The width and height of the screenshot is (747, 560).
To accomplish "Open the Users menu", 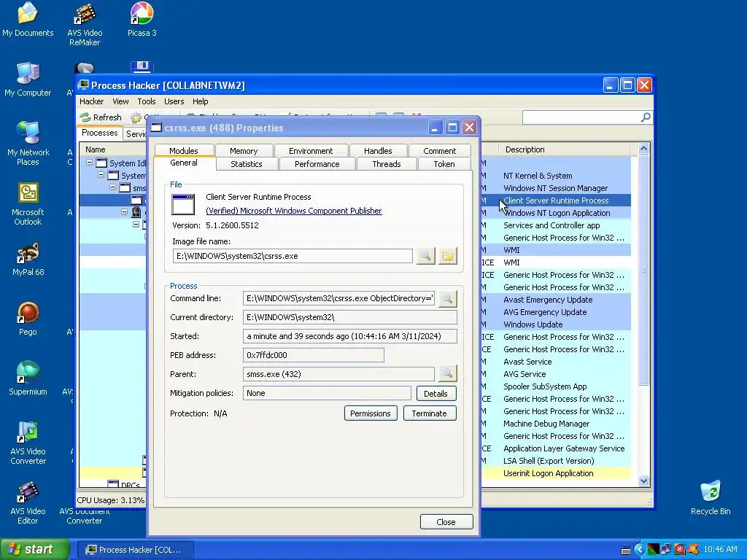I will [174, 101].
